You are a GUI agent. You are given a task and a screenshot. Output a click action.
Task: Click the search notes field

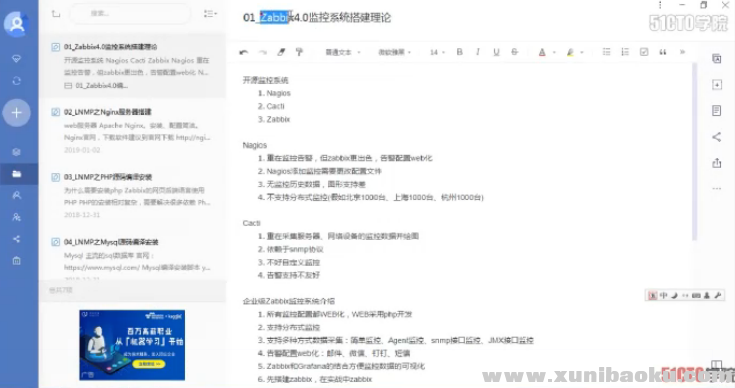[130, 14]
